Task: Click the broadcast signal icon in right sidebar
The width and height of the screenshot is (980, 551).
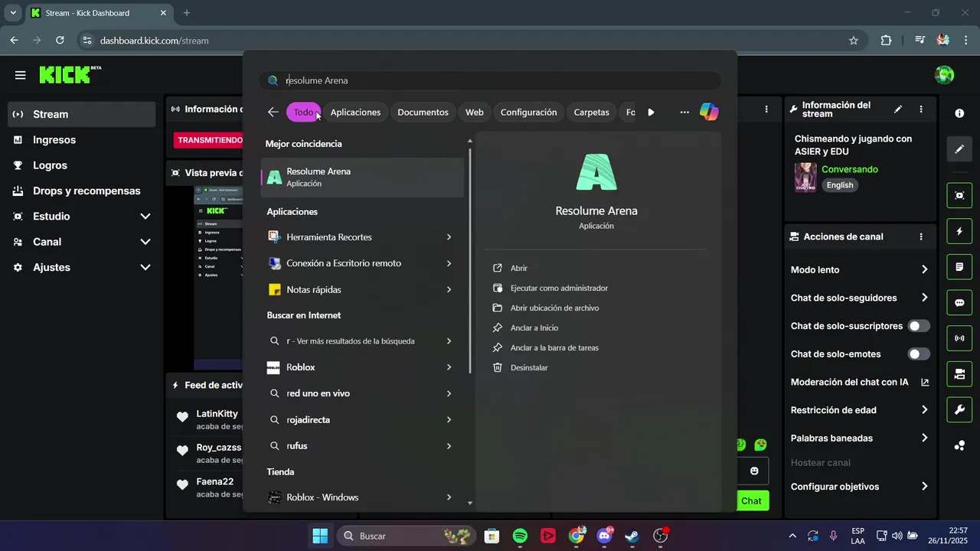Action: click(959, 338)
